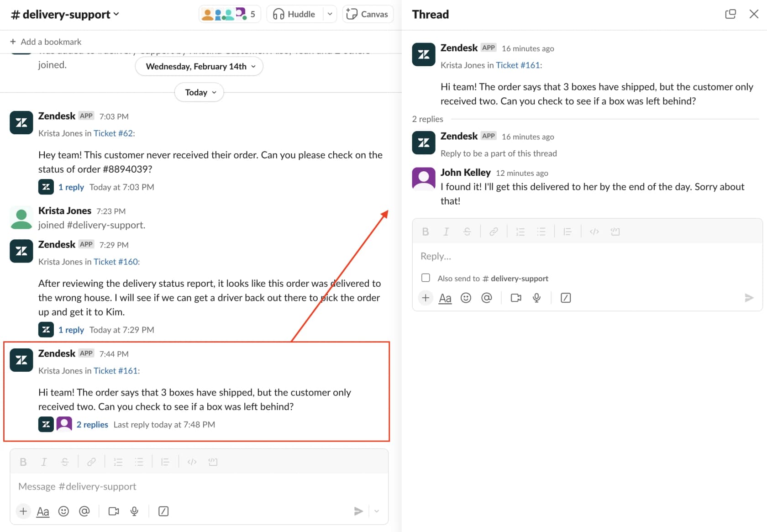Add bulleted list in thread reply toolbar

point(541,232)
